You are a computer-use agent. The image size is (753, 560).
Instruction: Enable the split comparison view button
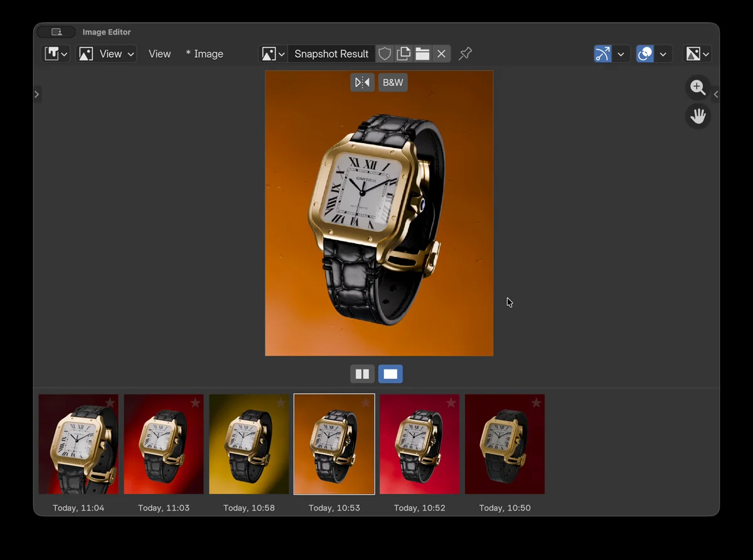(x=362, y=374)
